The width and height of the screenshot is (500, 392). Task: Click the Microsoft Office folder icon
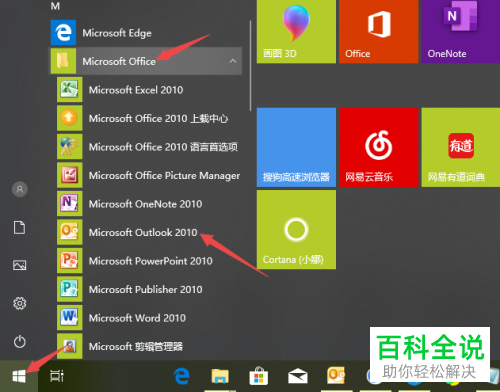tap(63, 61)
